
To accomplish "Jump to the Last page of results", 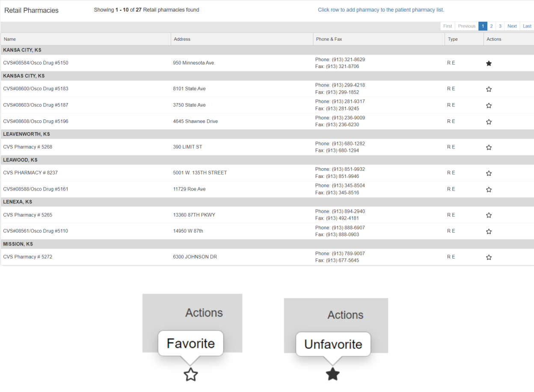I will tap(527, 26).
